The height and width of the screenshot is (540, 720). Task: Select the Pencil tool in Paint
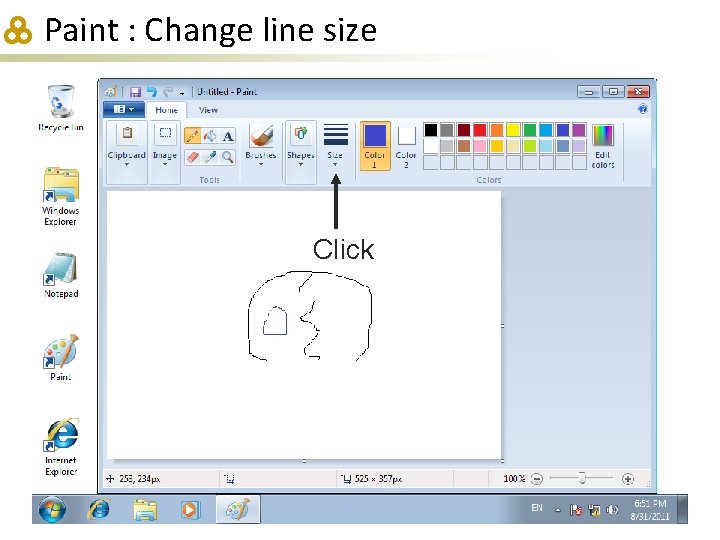[192, 136]
